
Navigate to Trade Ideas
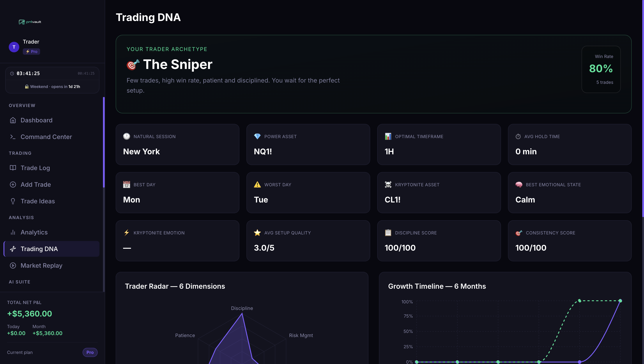point(51,201)
